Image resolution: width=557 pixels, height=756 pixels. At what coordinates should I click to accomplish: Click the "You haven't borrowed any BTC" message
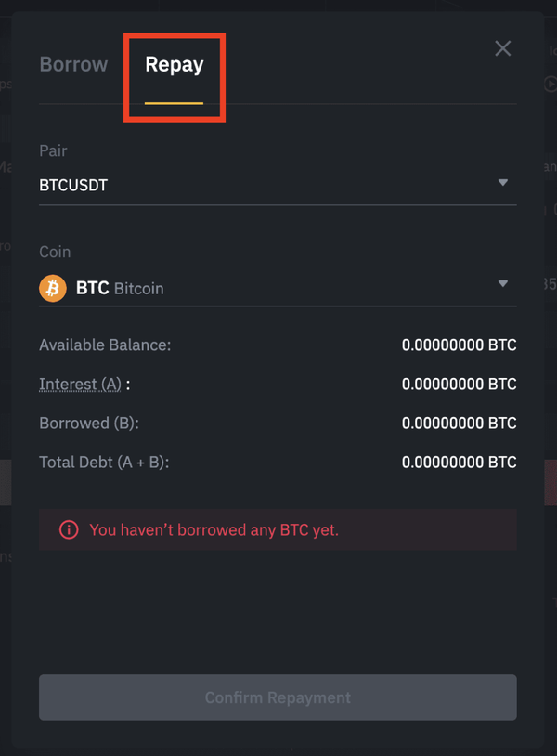click(214, 530)
